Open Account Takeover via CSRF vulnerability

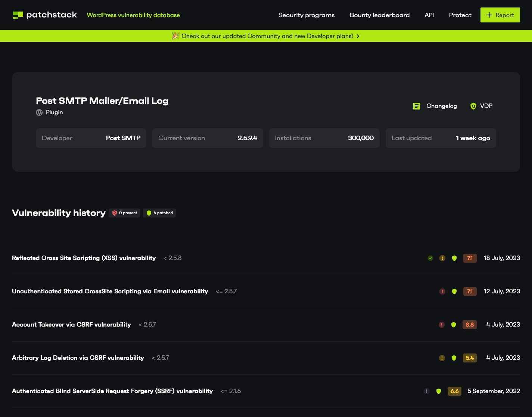pyautogui.click(x=71, y=325)
